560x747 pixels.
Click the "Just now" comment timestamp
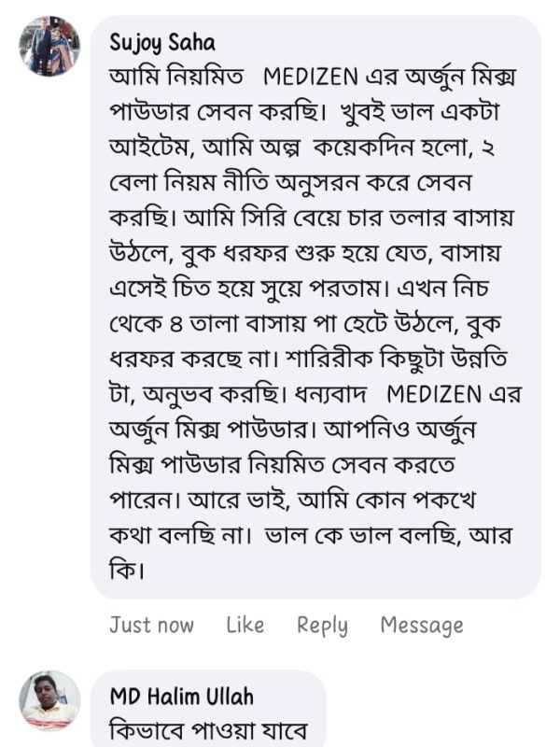pos(151,625)
